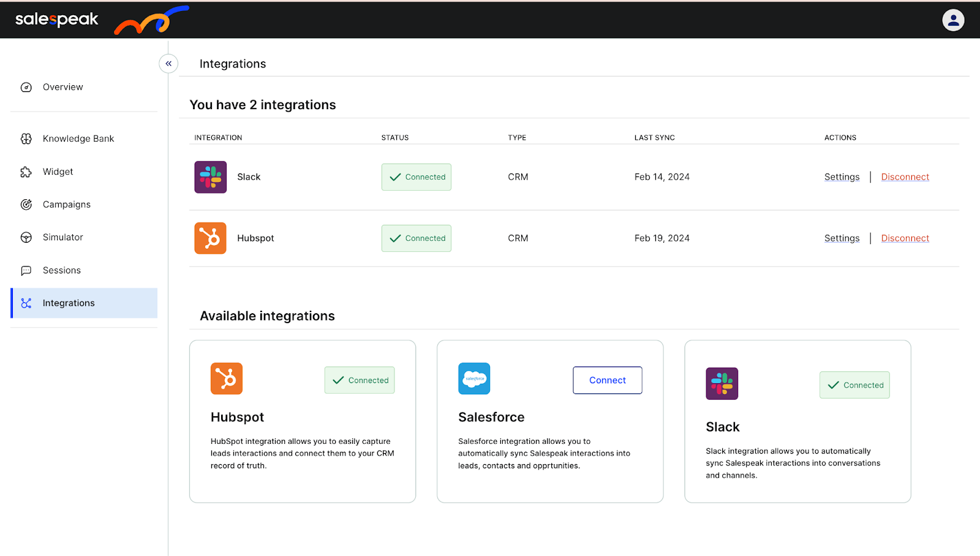Click the Sessions chat bubble icon

pos(26,270)
